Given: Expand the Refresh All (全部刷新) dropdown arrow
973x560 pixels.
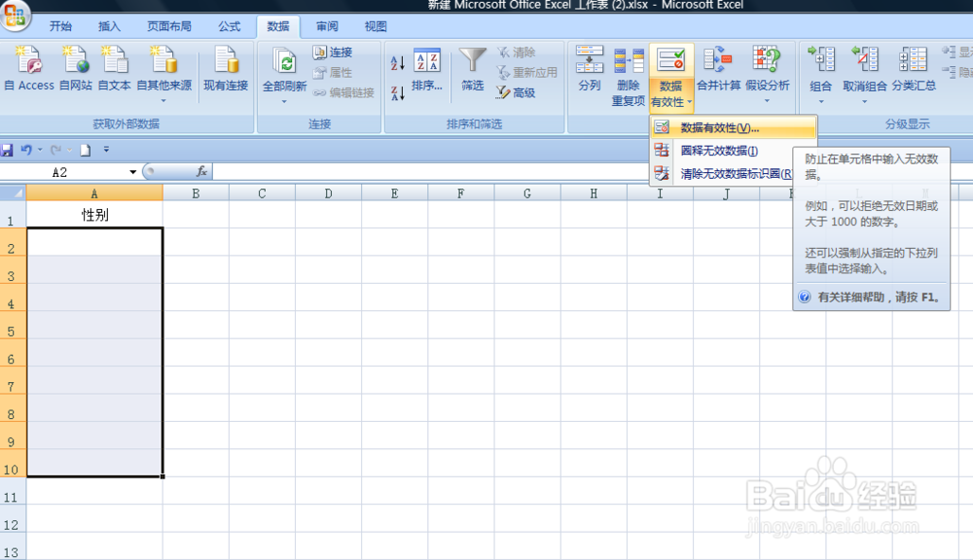Looking at the screenshot, I should (x=284, y=102).
